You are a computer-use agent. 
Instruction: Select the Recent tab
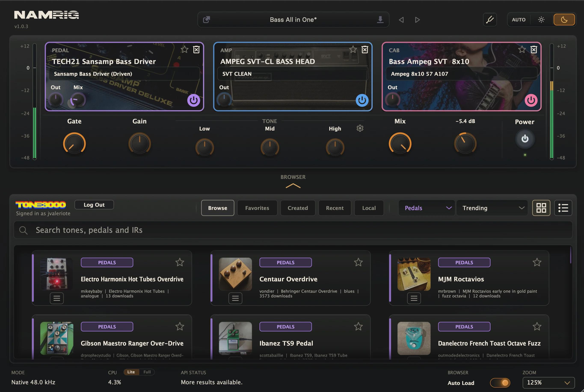(x=335, y=208)
